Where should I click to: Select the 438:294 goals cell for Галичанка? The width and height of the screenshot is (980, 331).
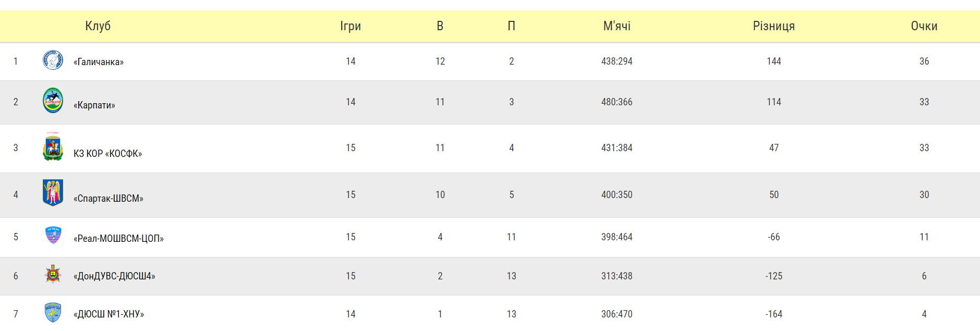(617, 62)
